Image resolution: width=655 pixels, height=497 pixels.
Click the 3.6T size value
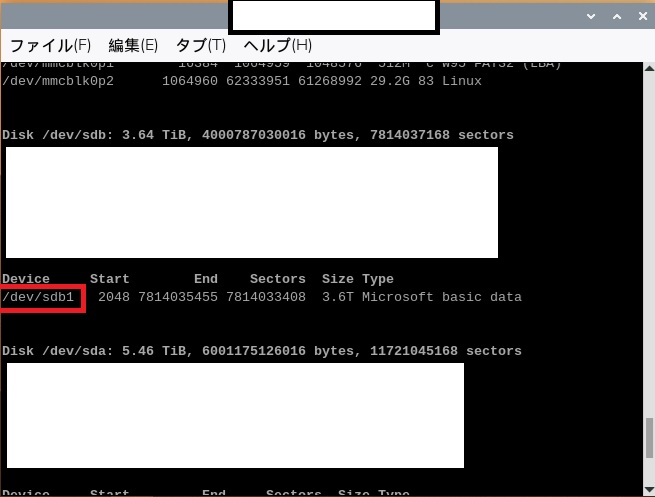tap(338, 298)
